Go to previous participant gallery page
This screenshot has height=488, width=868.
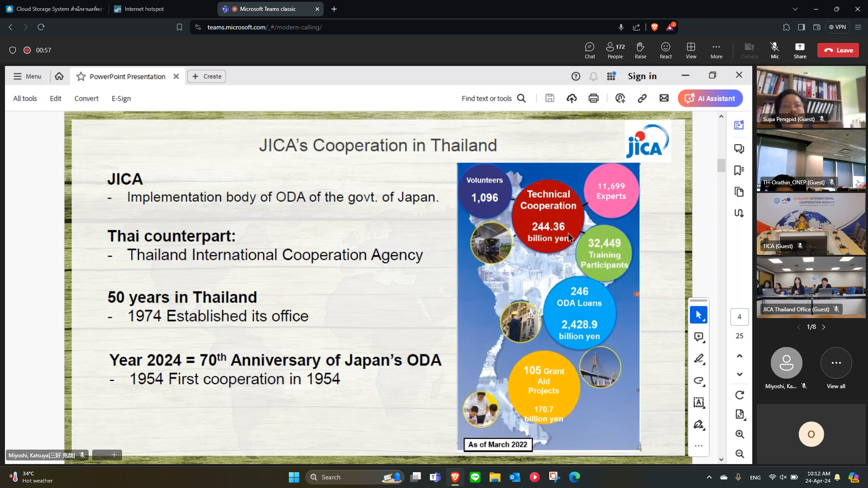[799, 327]
